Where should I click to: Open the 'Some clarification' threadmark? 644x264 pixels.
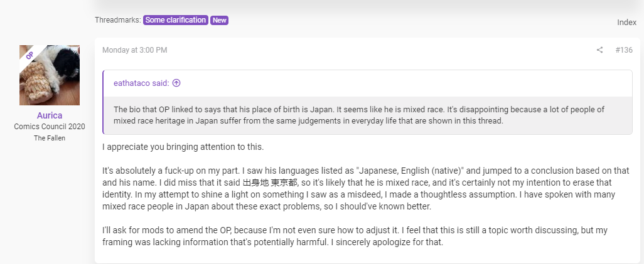(175, 20)
